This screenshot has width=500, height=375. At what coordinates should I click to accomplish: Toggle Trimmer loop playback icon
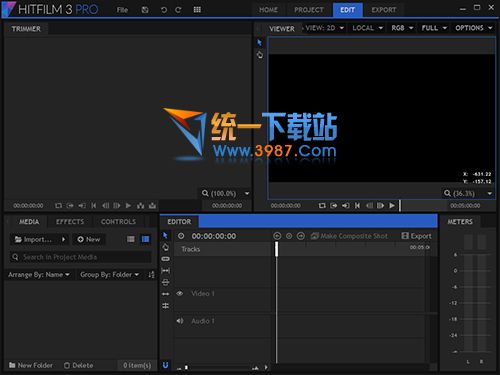(58, 206)
